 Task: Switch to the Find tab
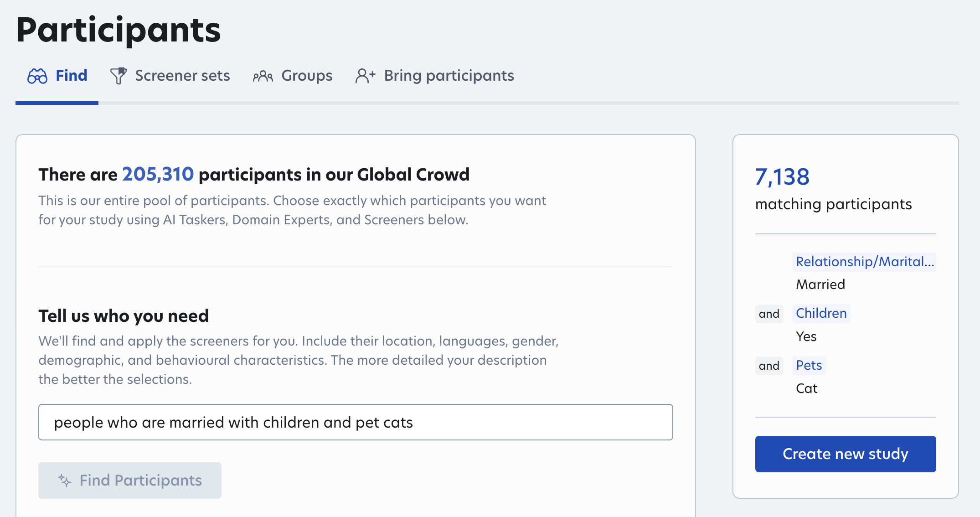(71, 76)
